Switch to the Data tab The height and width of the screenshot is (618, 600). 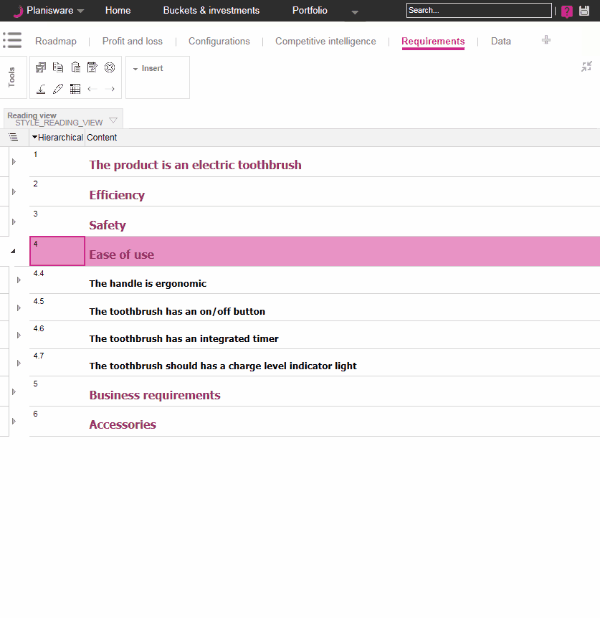pos(501,41)
